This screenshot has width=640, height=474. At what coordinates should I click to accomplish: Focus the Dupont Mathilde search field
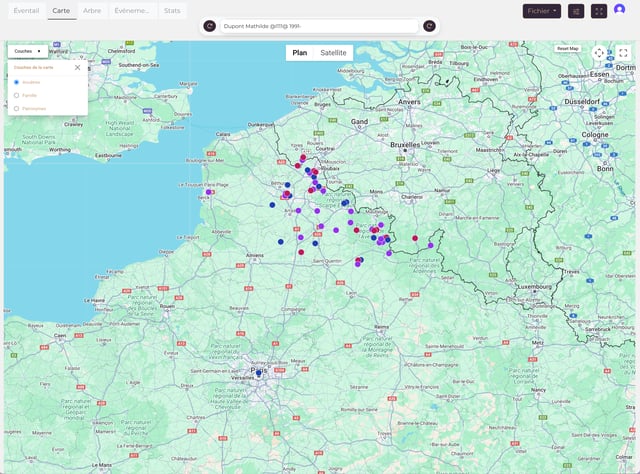pos(319,26)
